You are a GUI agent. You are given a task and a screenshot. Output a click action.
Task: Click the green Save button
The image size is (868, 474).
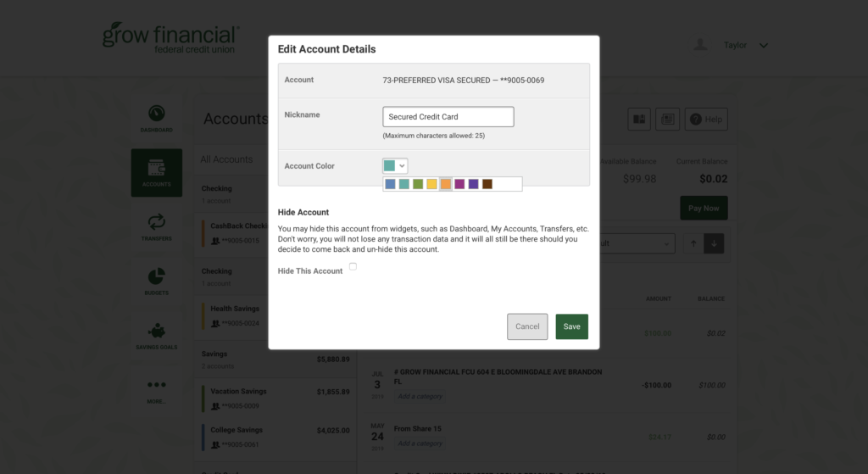[572, 326]
